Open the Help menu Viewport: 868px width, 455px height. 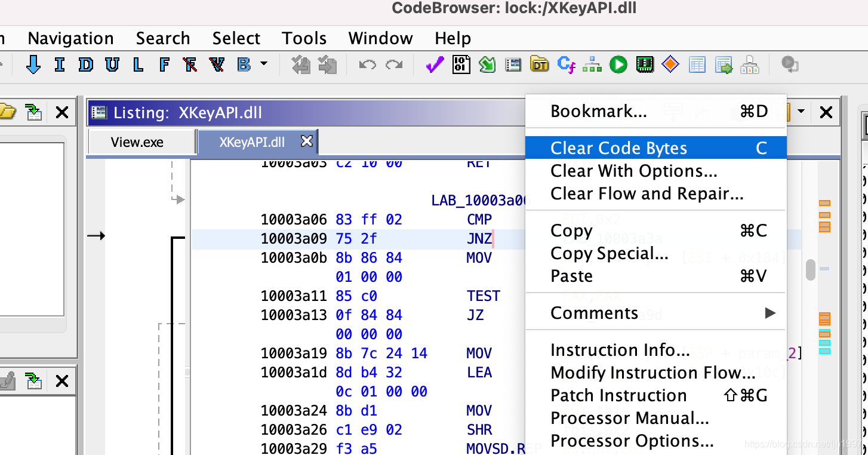453,38
